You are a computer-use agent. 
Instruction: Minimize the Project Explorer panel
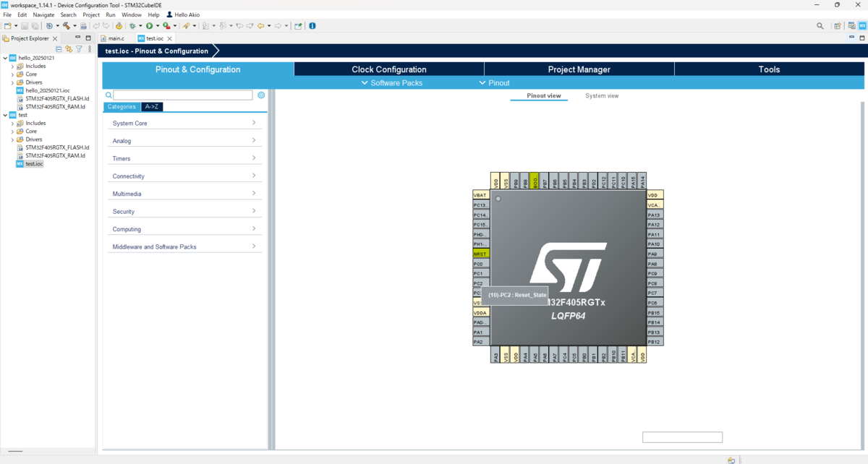tap(77, 38)
